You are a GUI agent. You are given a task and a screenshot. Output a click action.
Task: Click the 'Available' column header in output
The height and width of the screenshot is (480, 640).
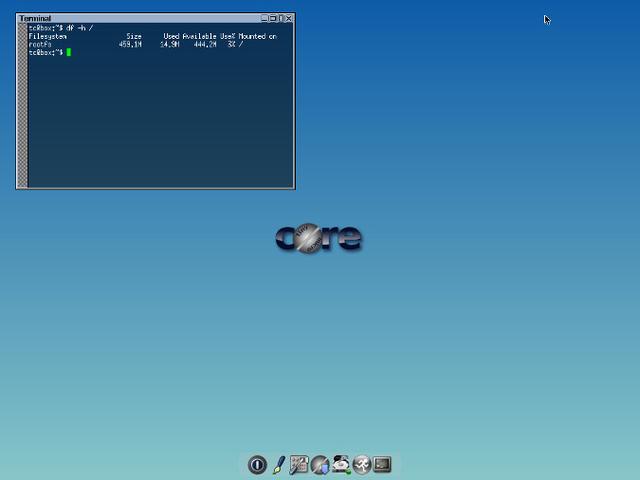click(x=199, y=36)
